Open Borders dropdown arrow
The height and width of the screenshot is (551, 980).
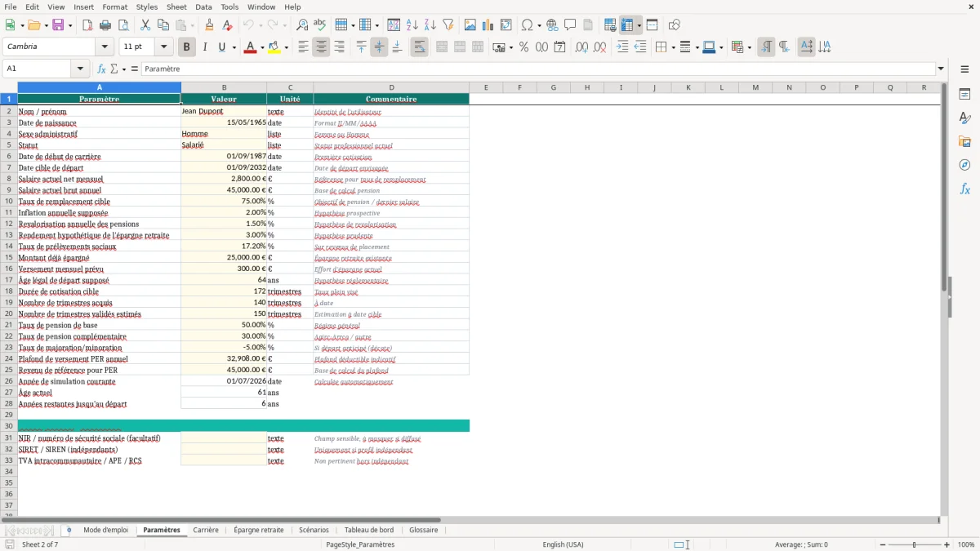tap(672, 47)
